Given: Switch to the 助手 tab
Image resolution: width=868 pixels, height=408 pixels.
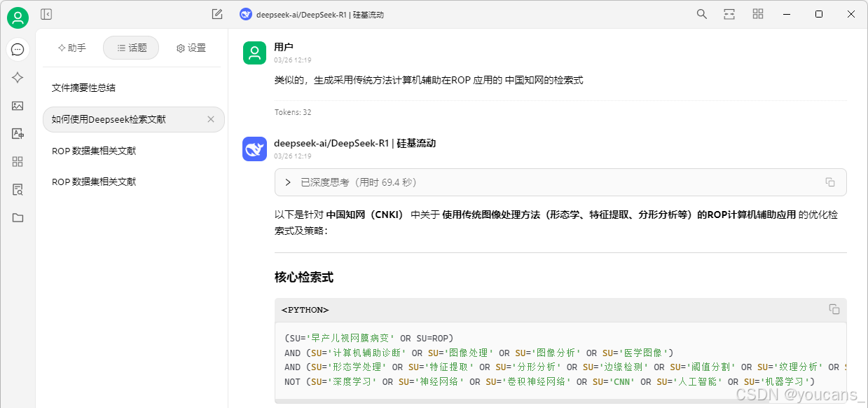Looking at the screenshot, I should coord(72,48).
